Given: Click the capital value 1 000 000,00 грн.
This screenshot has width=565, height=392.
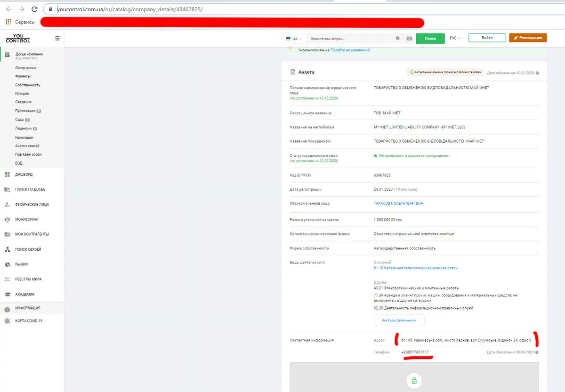Looking at the screenshot, I should coord(388,220).
